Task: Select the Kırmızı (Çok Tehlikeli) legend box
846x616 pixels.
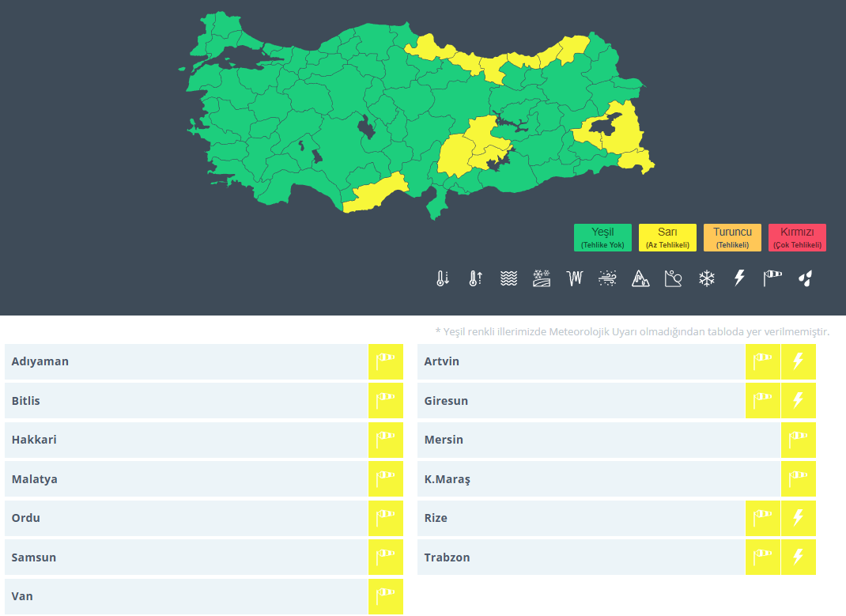Action: point(797,237)
